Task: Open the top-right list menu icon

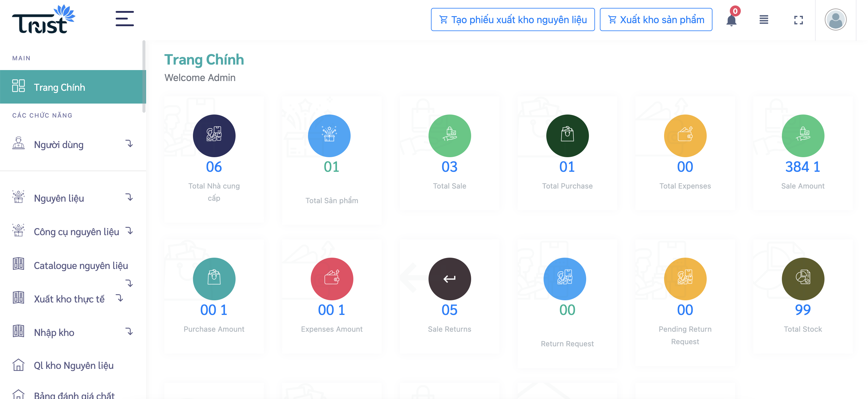Action: [x=764, y=20]
